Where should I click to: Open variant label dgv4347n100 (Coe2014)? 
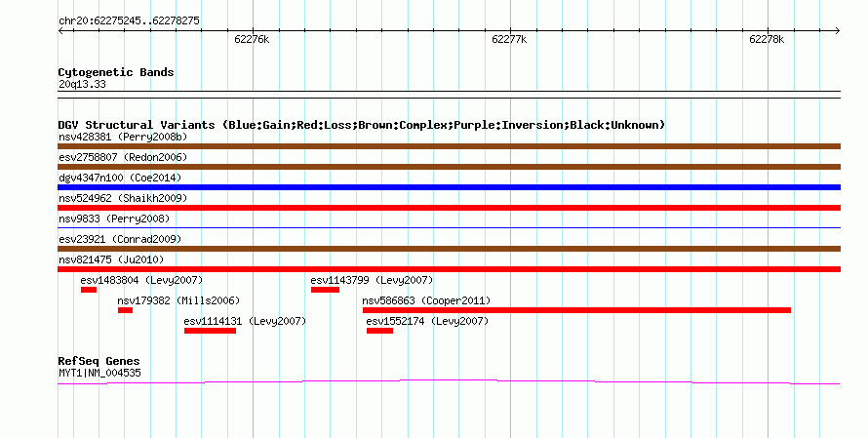point(120,178)
